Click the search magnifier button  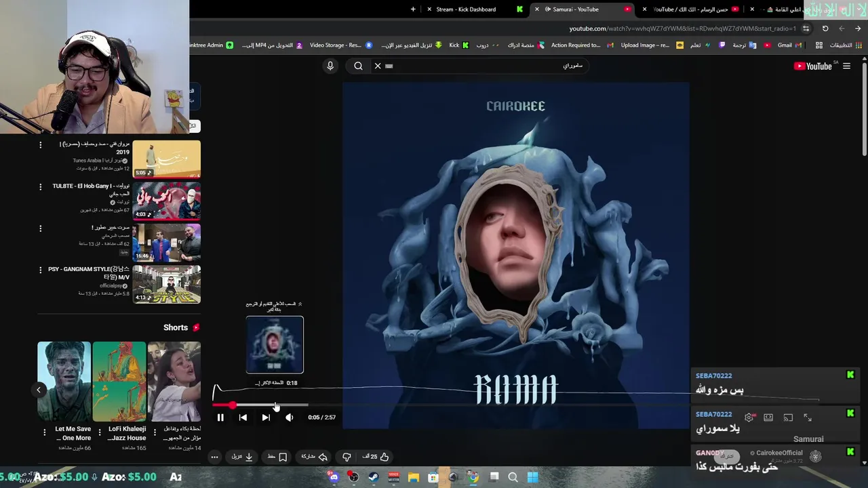click(x=358, y=66)
